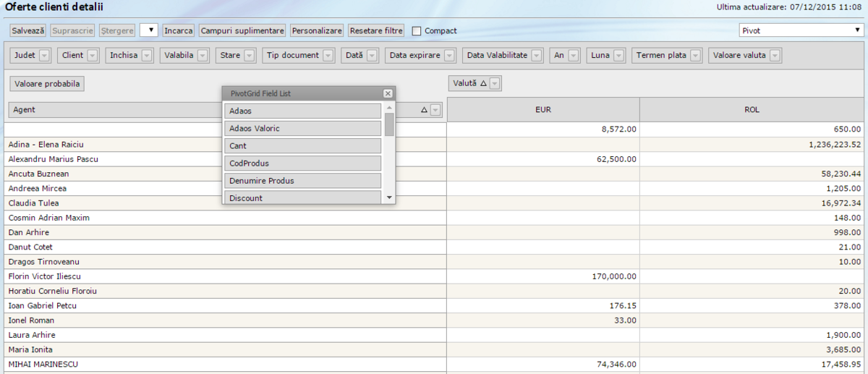Open the Tip document filter icon
Image resolution: width=868 pixels, height=374 pixels.
point(328,56)
